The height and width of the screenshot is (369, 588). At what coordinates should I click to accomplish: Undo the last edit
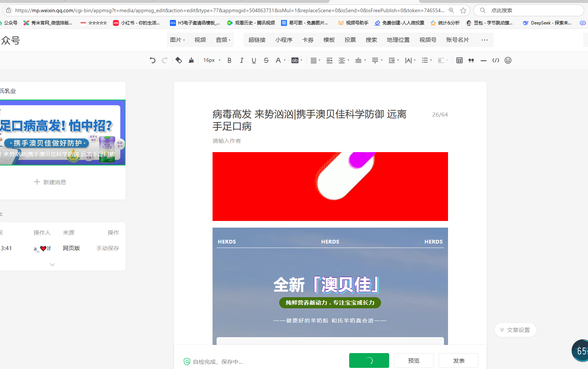click(153, 60)
